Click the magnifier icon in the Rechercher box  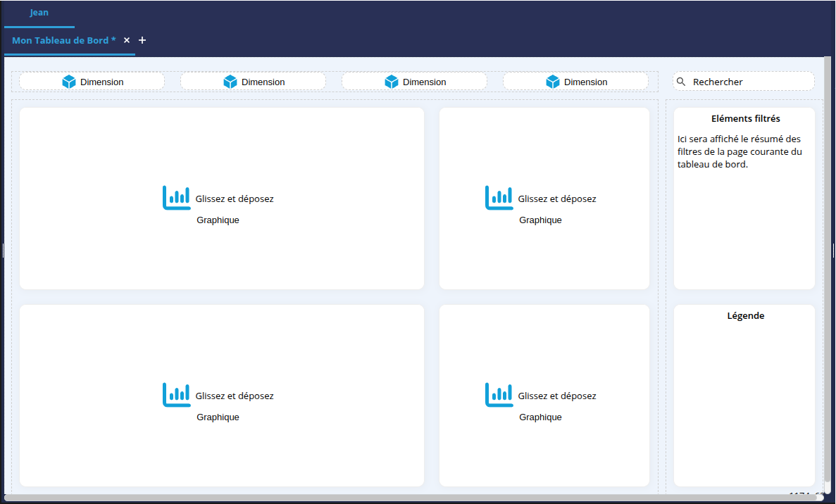[x=681, y=82]
